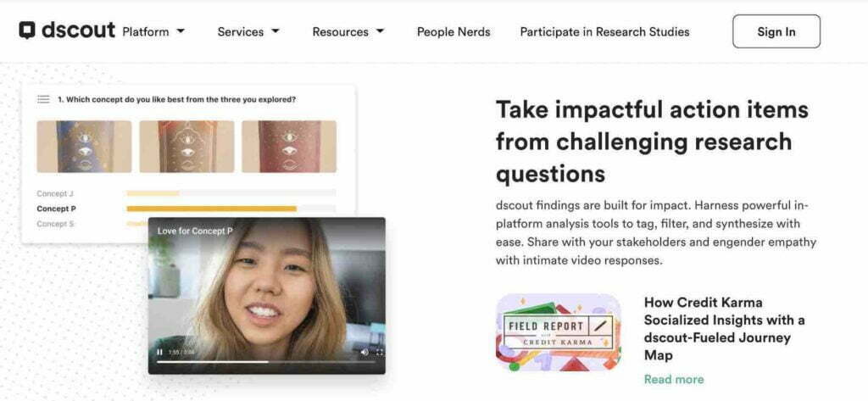Select the middle orange concept image
Viewport: 868px width, 401px height.
[186, 146]
